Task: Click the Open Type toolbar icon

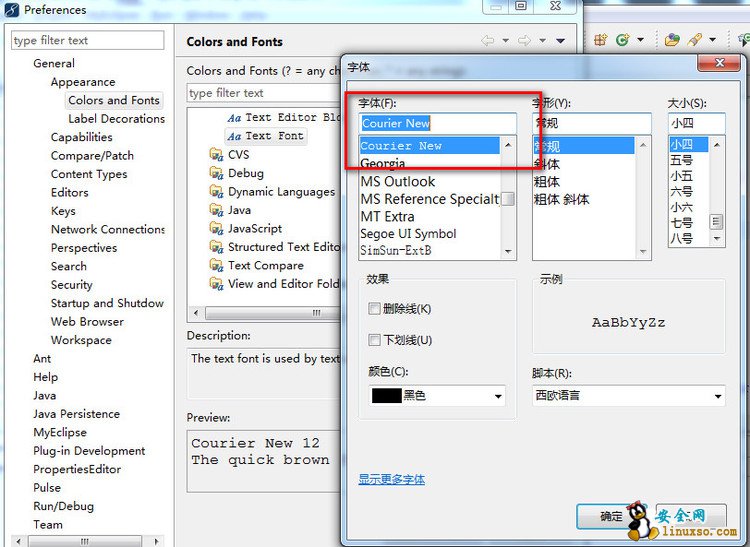Action: pos(672,40)
